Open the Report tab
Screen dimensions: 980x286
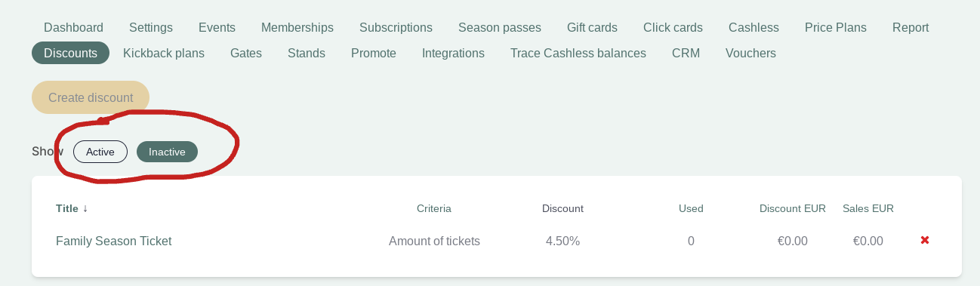(x=911, y=28)
